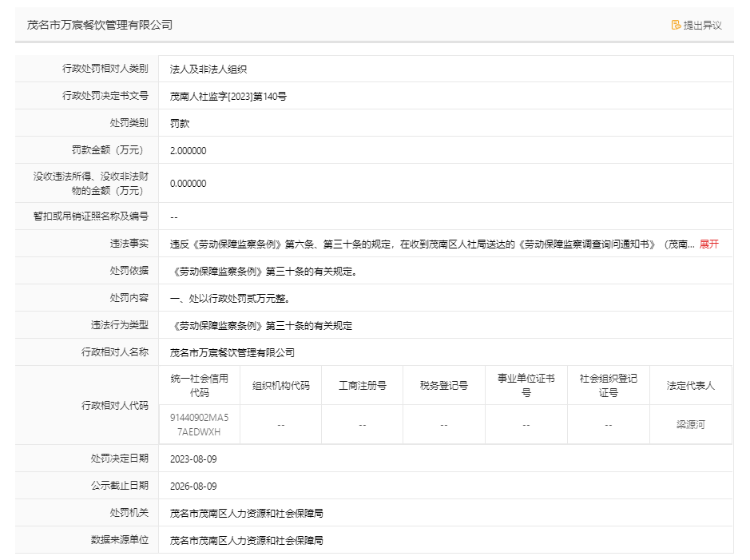Viewport: 750px width, 560px height.
Task: Select confiscated amount 0.000000
Action: (188, 184)
